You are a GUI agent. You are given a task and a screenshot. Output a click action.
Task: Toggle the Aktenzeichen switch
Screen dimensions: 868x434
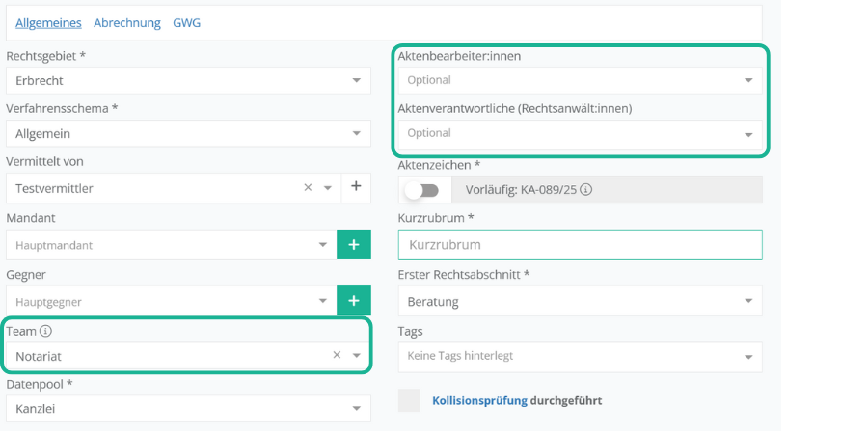(421, 190)
